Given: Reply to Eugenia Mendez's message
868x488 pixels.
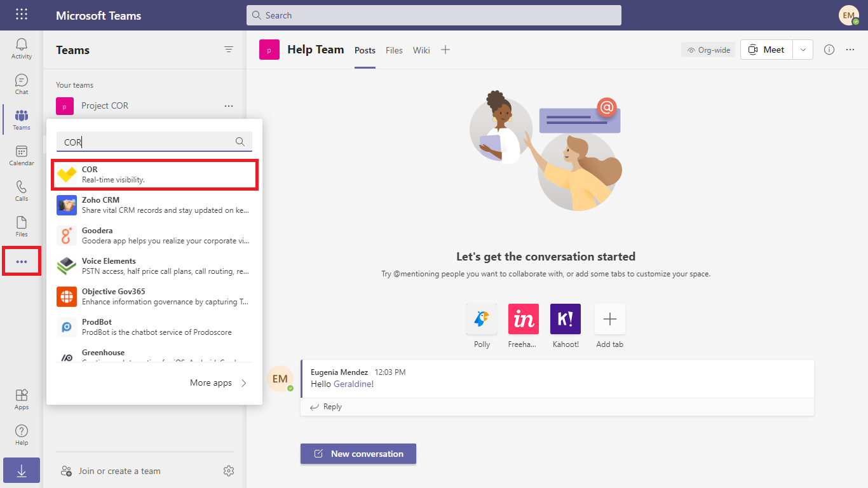Looking at the screenshot, I should pyautogui.click(x=325, y=407).
